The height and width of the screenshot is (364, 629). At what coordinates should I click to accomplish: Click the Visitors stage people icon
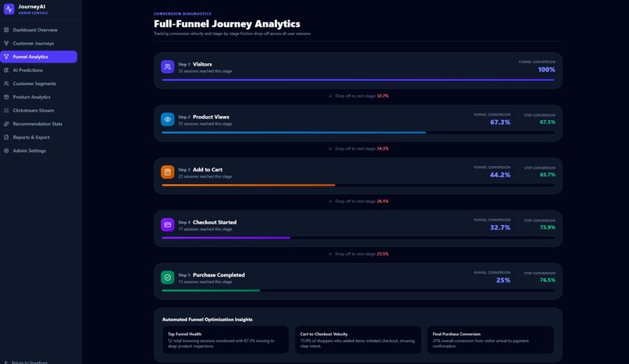click(168, 66)
